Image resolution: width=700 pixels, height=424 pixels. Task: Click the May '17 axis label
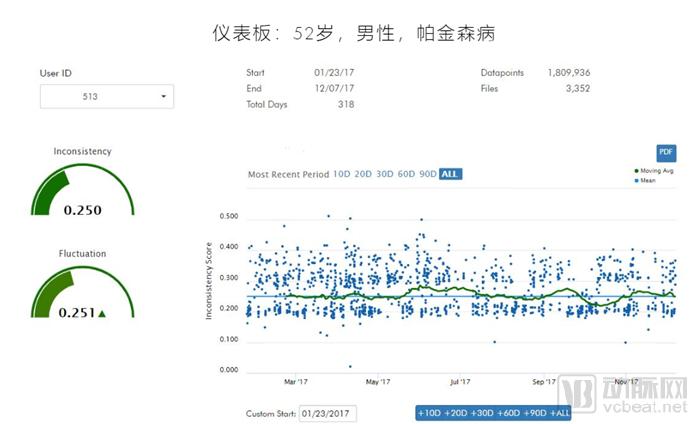click(x=378, y=382)
